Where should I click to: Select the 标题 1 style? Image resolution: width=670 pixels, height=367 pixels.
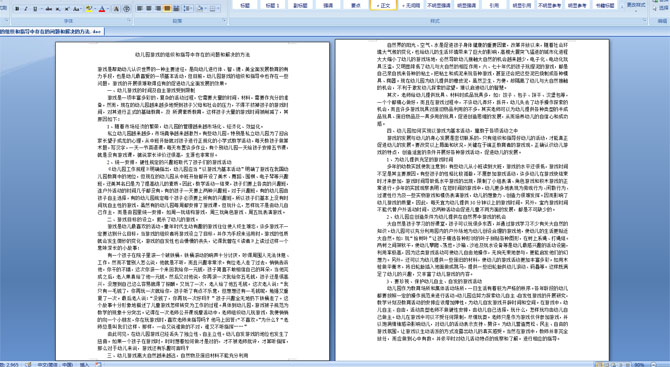pyautogui.click(x=273, y=5)
